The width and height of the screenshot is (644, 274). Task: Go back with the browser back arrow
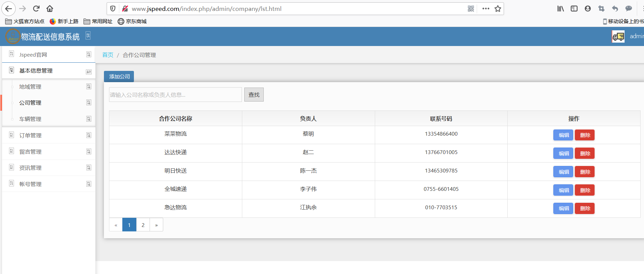pos(9,9)
